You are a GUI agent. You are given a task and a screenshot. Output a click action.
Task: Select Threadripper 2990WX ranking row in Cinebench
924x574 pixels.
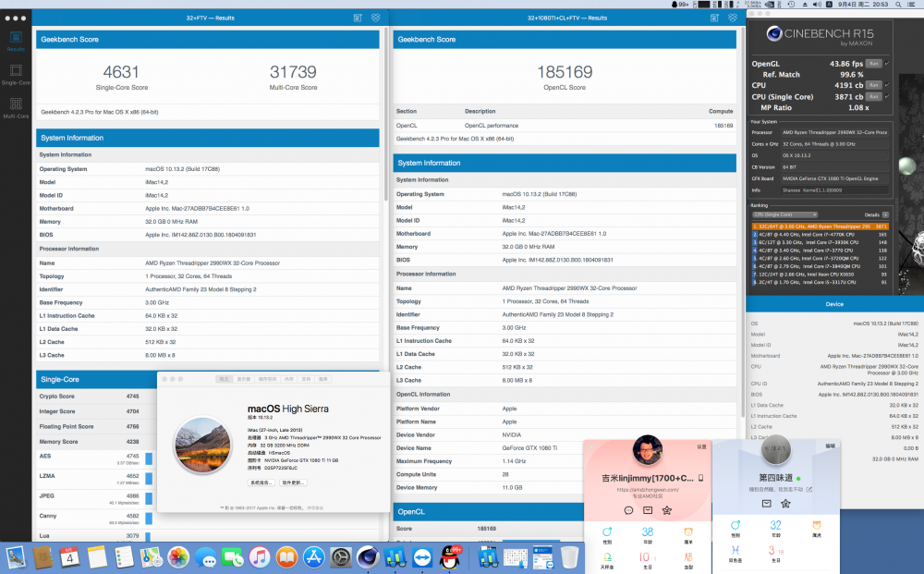[x=820, y=226]
